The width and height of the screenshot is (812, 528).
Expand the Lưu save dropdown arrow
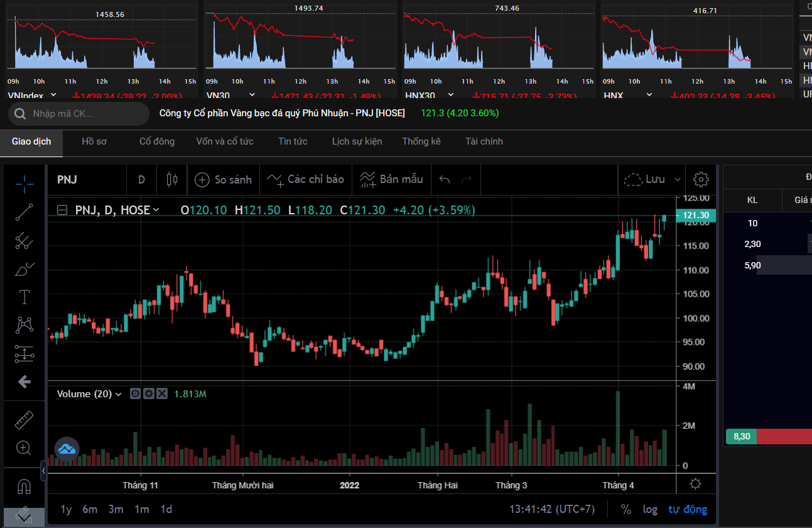click(x=677, y=180)
